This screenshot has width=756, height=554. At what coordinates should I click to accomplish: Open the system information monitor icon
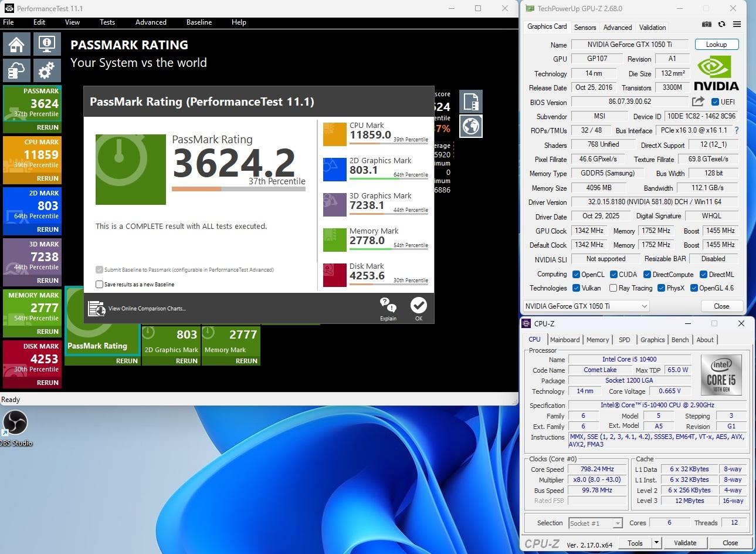[47, 44]
